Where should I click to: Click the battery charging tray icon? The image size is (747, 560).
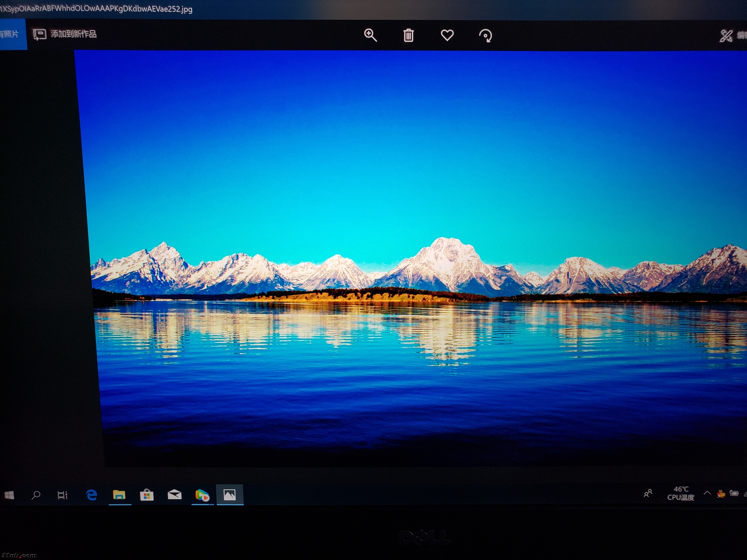point(734,493)
